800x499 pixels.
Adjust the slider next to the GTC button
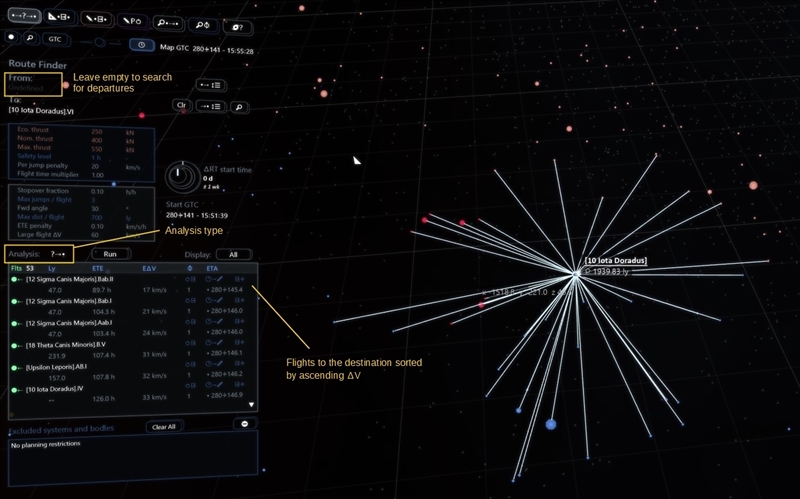click(100, 42)
